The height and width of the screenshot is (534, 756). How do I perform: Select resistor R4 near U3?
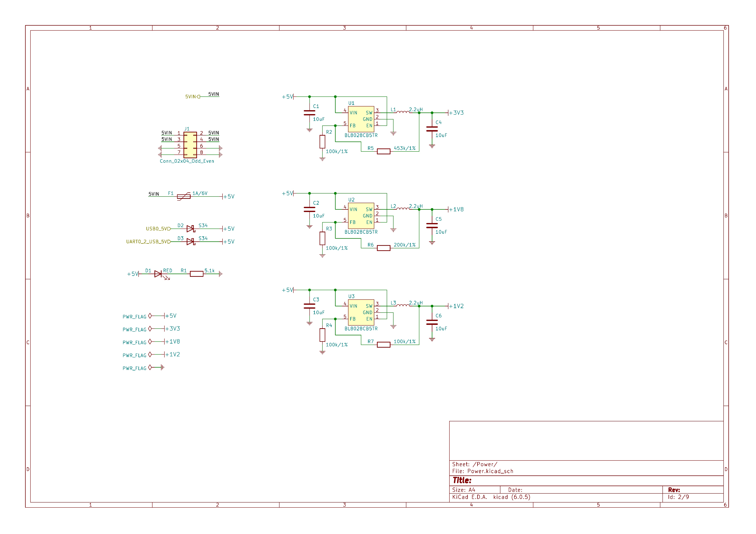click(x=322, y=335)
